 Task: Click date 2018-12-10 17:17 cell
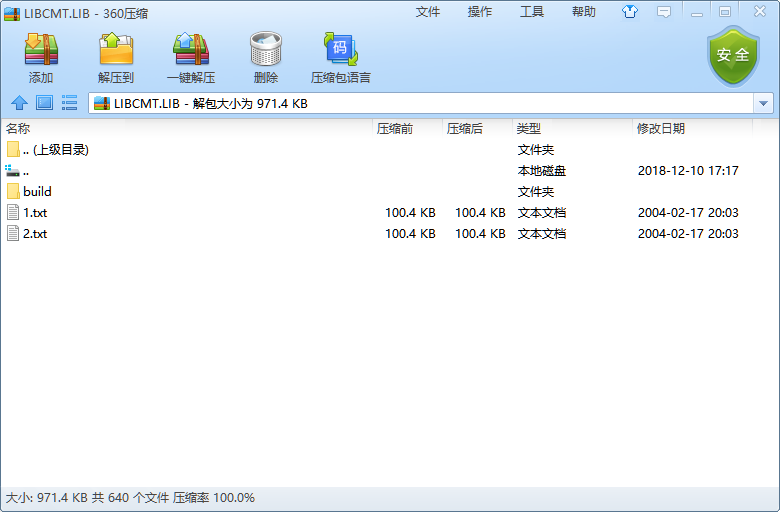click(688, 171)
